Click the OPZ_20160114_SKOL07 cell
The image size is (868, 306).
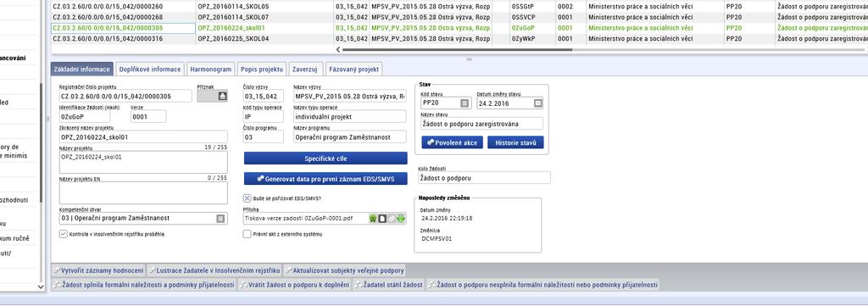(264, 17)
